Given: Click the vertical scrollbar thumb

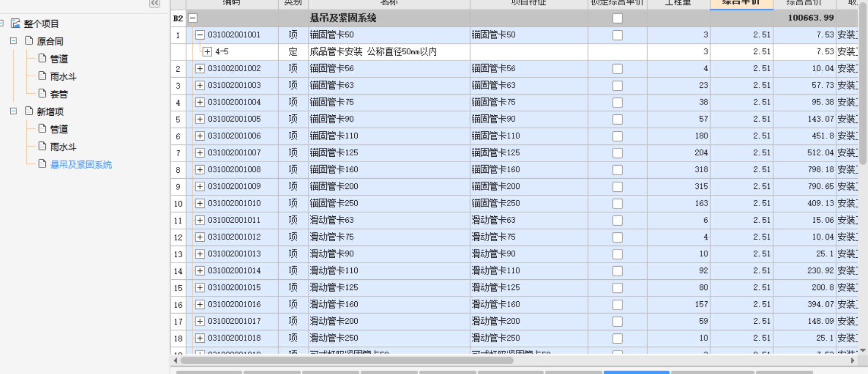Looking at the screenshot, I should point(863,83).
